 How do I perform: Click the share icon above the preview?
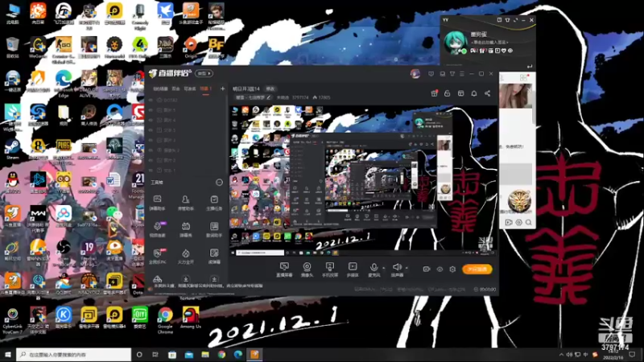tap(487, 93)
